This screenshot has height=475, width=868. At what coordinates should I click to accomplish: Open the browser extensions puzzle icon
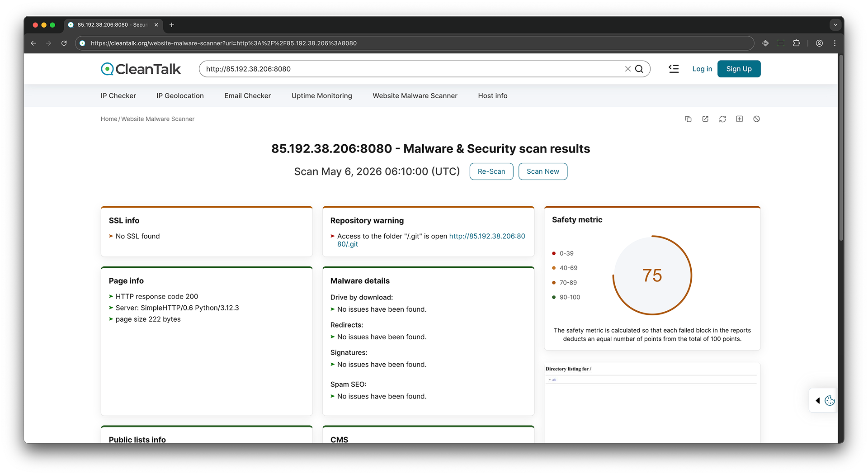point(797,43)
